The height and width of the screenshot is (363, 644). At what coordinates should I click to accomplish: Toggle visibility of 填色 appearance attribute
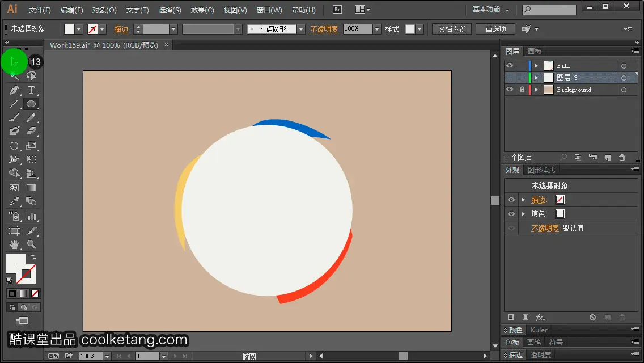(511, 214)
